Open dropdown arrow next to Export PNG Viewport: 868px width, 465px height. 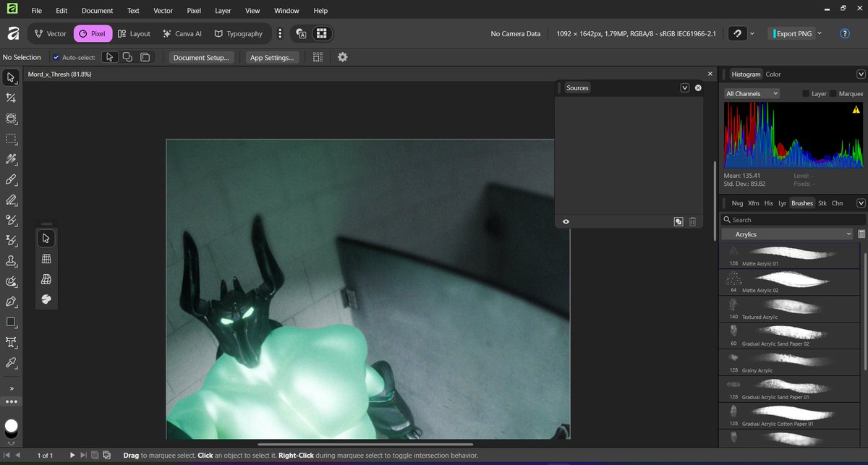click(820, 34)
